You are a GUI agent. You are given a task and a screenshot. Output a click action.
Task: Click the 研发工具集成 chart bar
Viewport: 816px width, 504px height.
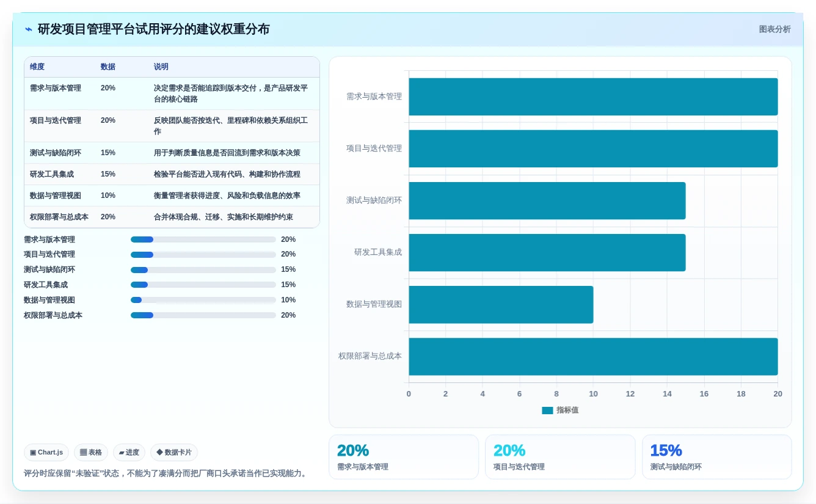click(547, 252)
